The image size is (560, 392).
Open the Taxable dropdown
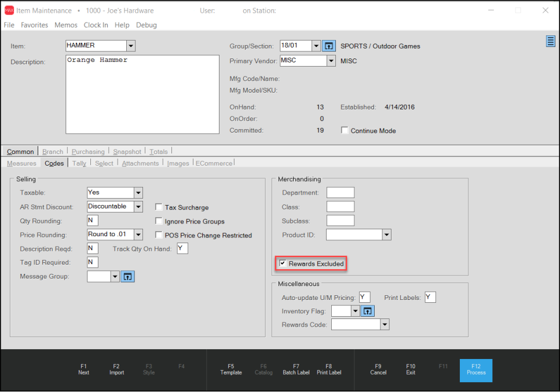pyautogui.click(x=138, y=193)
